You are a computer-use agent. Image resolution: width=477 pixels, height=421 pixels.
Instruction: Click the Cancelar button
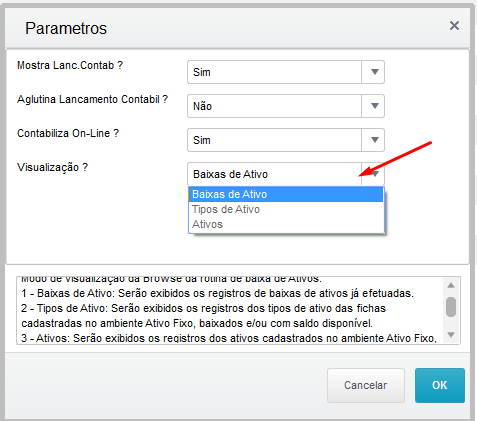tap(366, 385)
